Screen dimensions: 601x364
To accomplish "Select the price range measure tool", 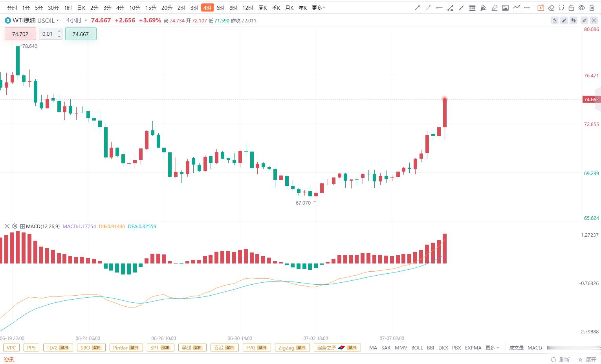I will [450, 8].
